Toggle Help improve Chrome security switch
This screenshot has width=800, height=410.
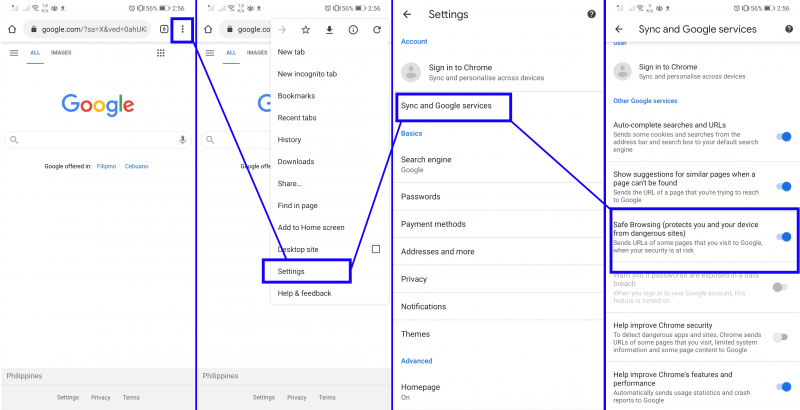[780, 337]
